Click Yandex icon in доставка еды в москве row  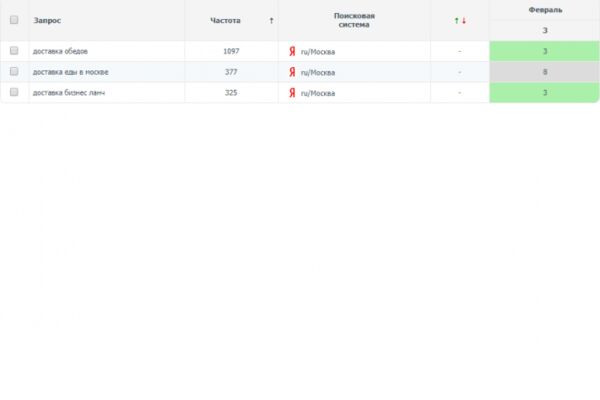(292, 72)
